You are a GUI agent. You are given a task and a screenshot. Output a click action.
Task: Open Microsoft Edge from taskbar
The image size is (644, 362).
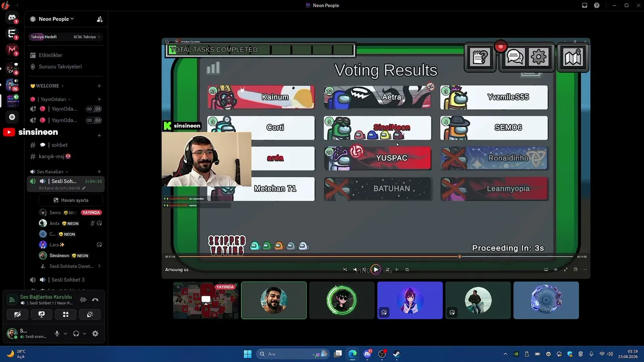[x=353, y=354]
